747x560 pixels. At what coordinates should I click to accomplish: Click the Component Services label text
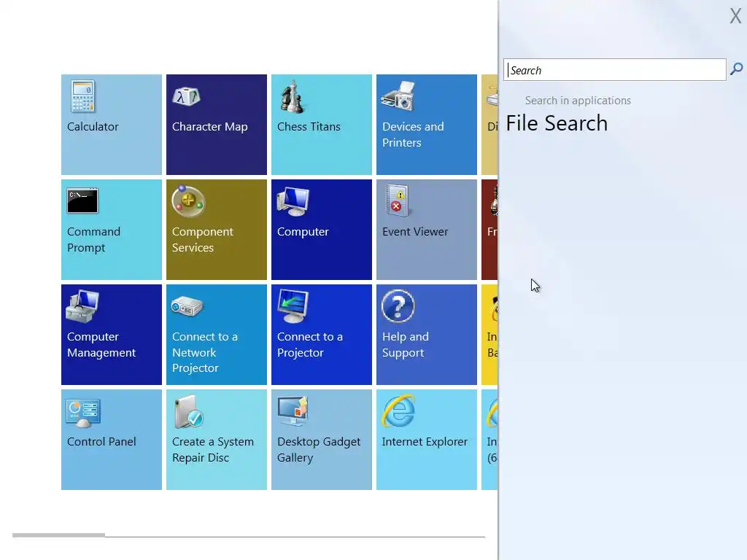pos(203,240)
